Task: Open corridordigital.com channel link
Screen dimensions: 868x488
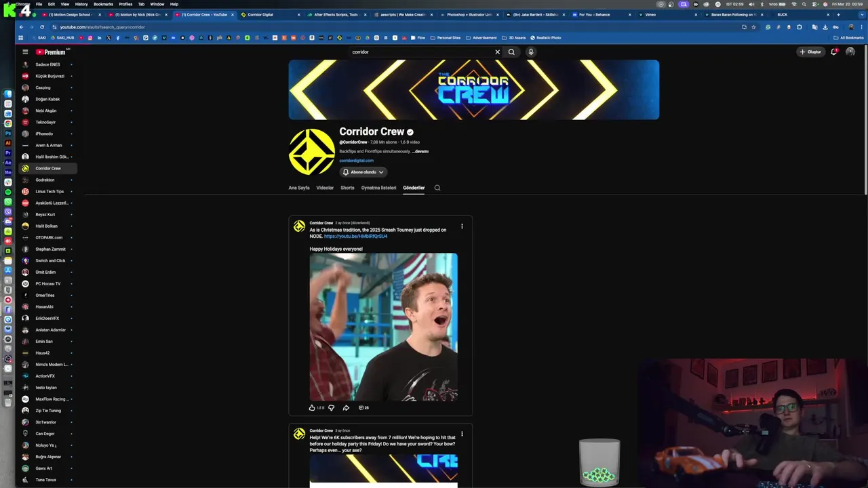Action: point(357,161)
